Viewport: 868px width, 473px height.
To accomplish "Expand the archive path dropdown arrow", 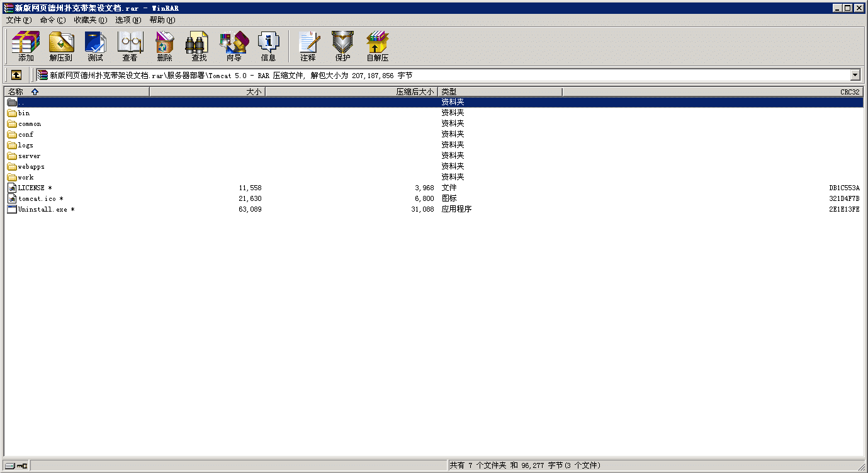I will click(x=855, y=75).
